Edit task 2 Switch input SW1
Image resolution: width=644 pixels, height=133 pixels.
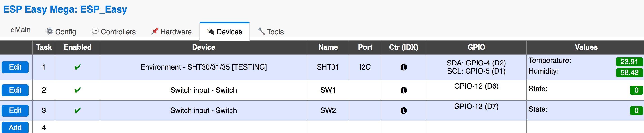tap(15, 90)
